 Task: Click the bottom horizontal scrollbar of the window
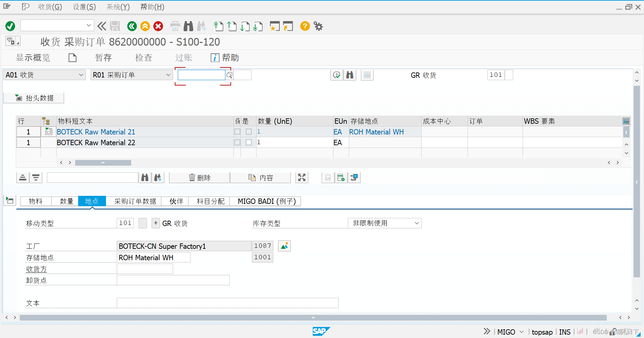tap(313, 318)
